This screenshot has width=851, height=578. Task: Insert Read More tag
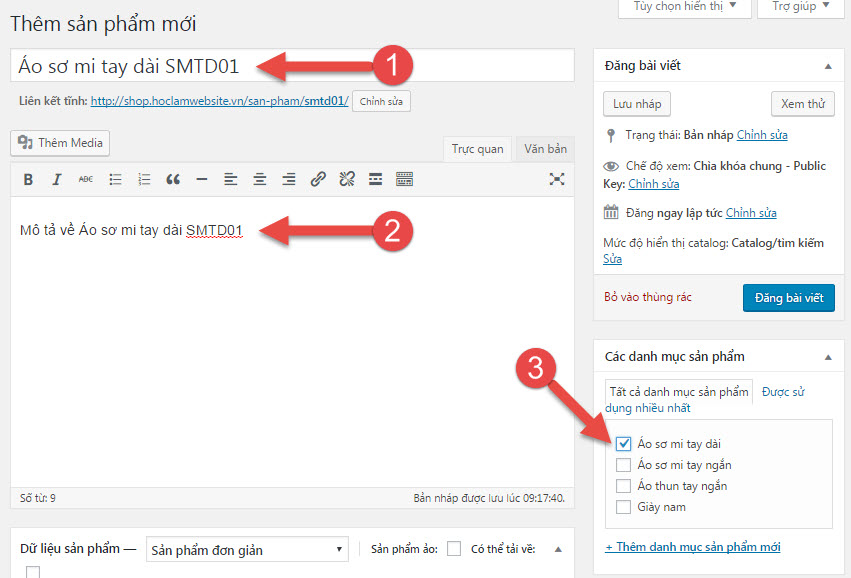pos(376,179)
